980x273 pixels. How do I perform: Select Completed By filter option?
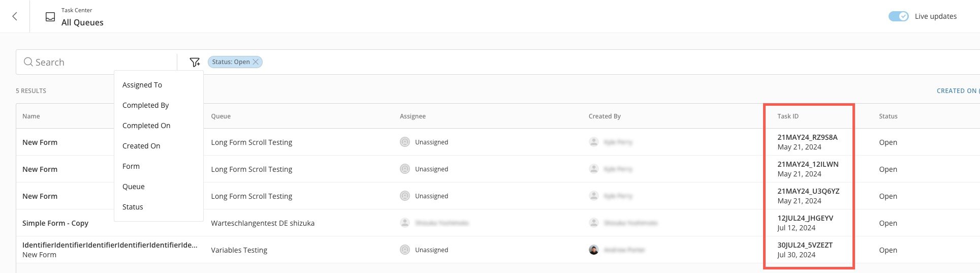click(x=146, y=105)
